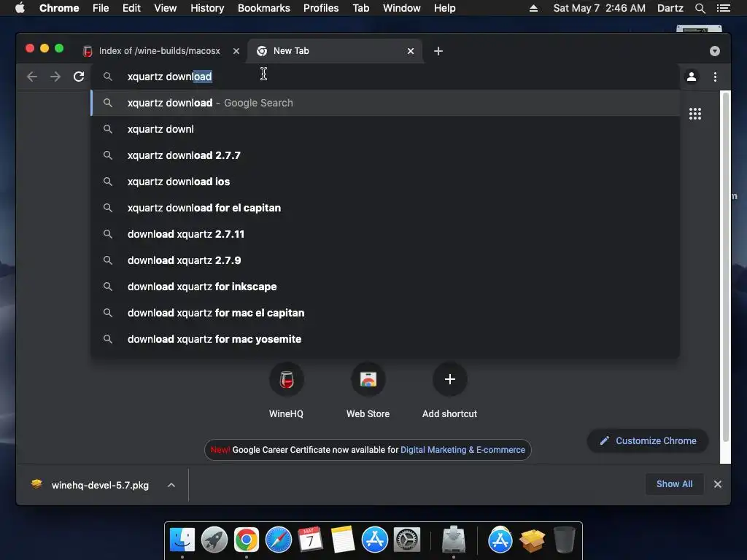Screen dimensions: 747x560
Task: Open the Google apps grid icon
Action: tap(695, 114)
